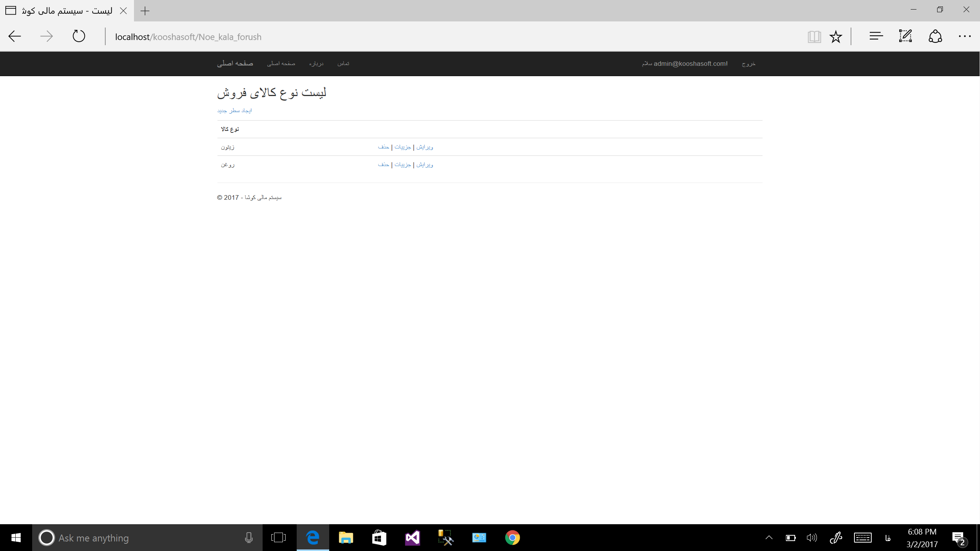Open درباره about menu item
The width and height of the screenshot is (980, 551).
[x=316, y=64]
